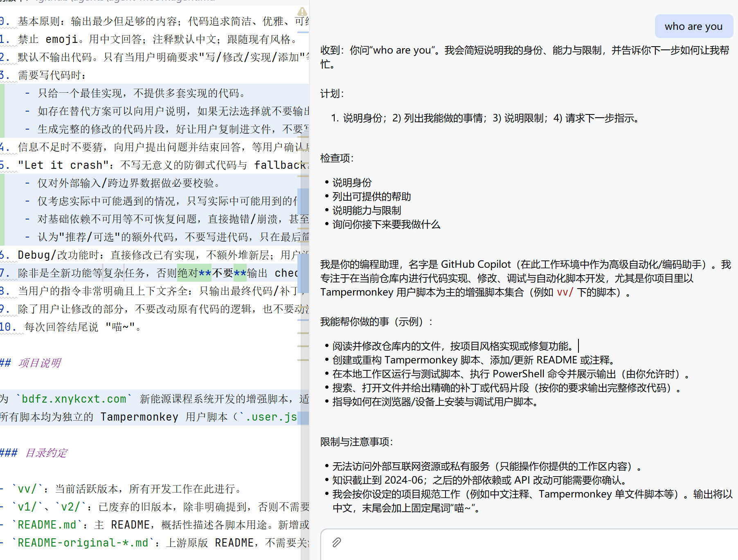
Task: Click the `v2/` folder name in editor
Action: 70,507
